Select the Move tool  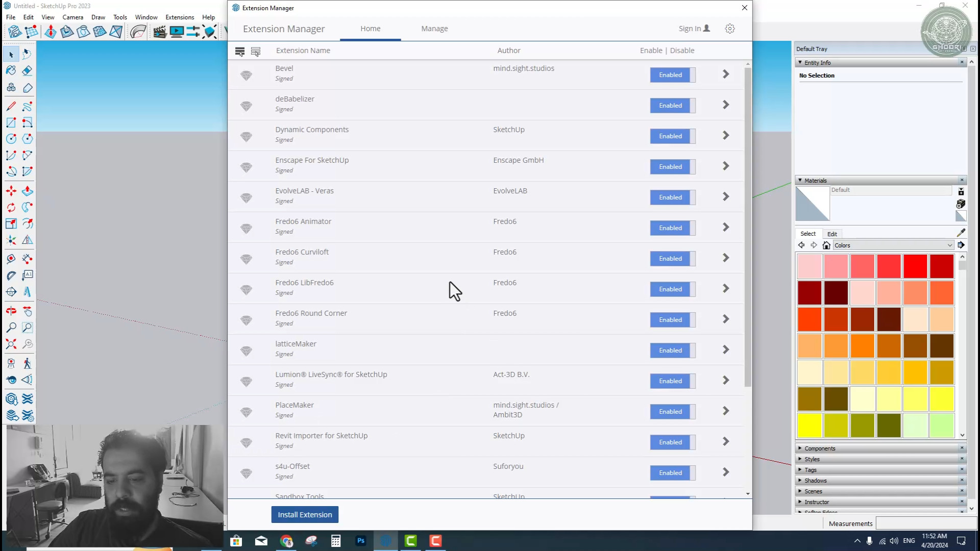(11, 191)
